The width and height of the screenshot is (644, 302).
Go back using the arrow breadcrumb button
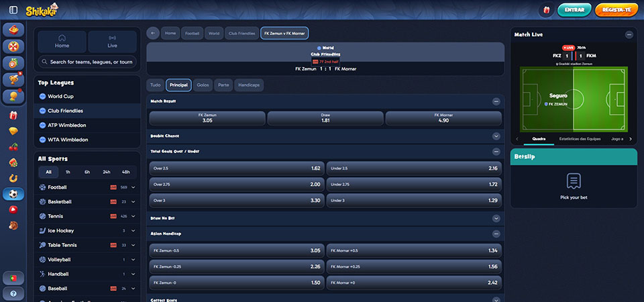point(153,34)
